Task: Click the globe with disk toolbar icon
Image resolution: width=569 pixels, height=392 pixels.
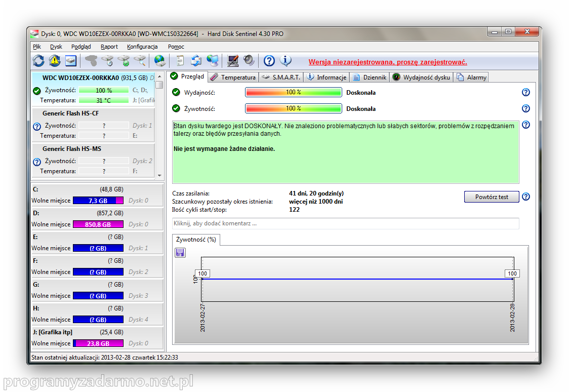Action: tap(159, 61)
